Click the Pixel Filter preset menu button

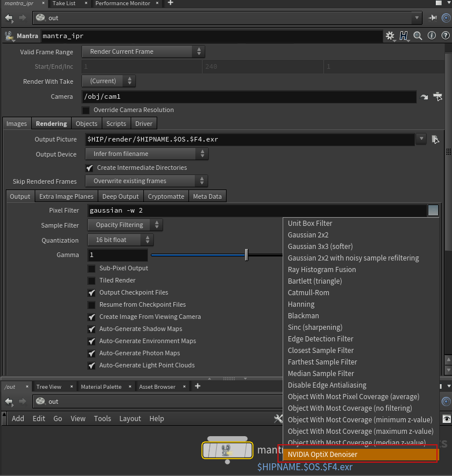click(x=433, y=210)
